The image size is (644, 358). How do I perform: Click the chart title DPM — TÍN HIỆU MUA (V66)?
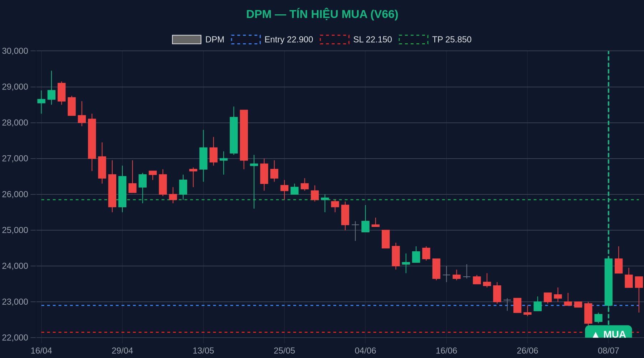point(322,14)
